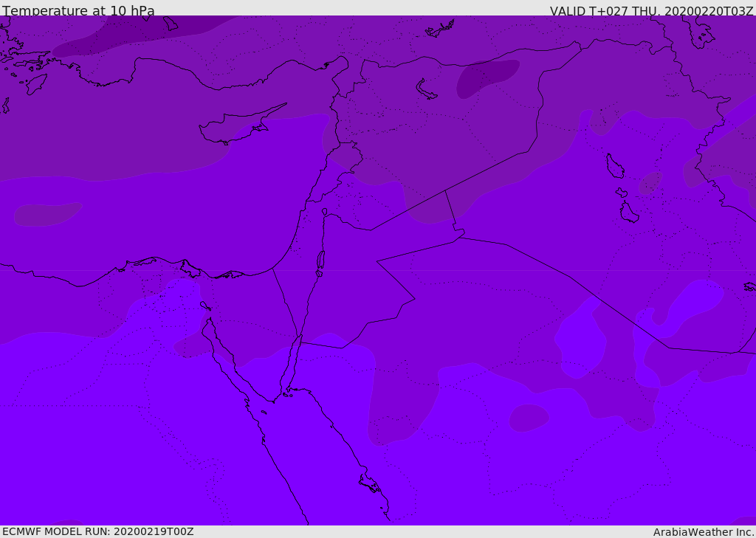
Task: Click the Dead Sea outline on the map
Action: tap(320, 261)
